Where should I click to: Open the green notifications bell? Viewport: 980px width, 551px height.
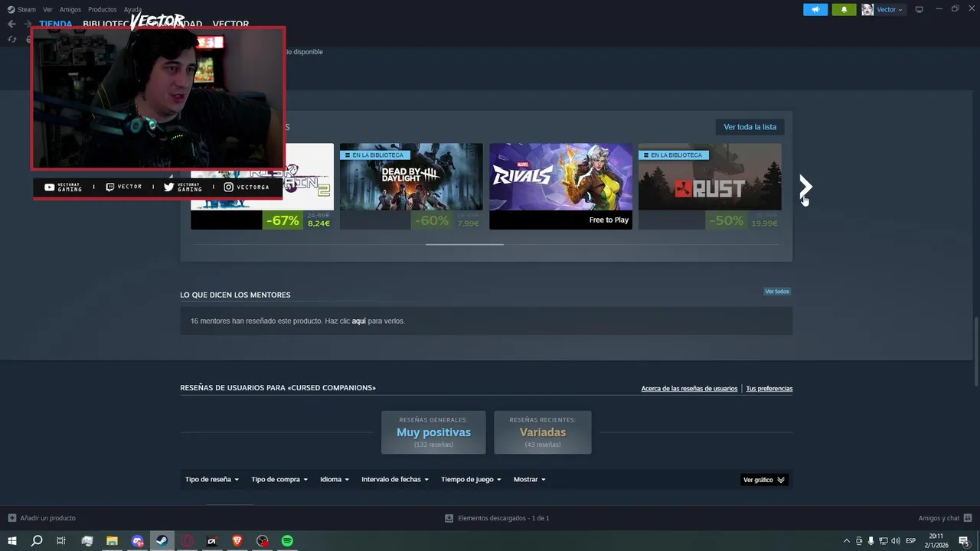pos(844,9)
